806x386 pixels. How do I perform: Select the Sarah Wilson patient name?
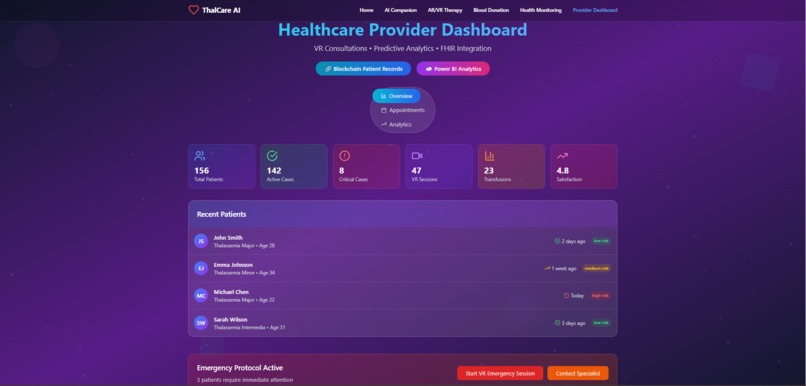[230, 319]
